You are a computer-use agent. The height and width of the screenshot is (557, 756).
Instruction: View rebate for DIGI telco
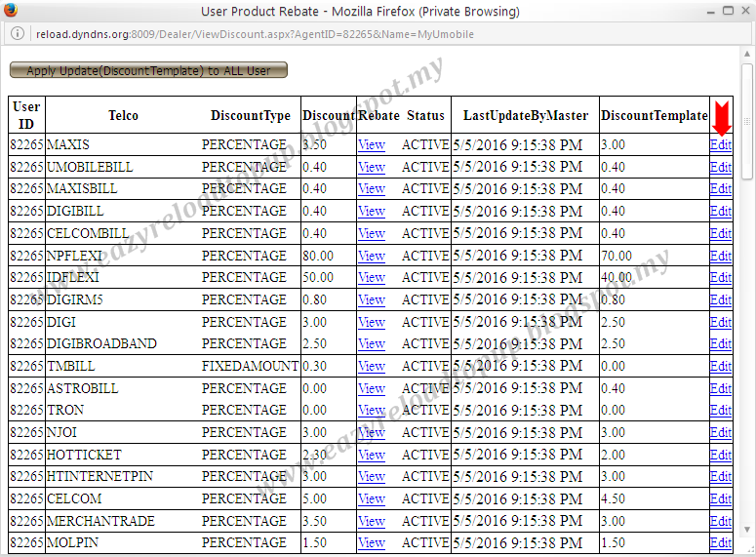(x=372, y=322)
